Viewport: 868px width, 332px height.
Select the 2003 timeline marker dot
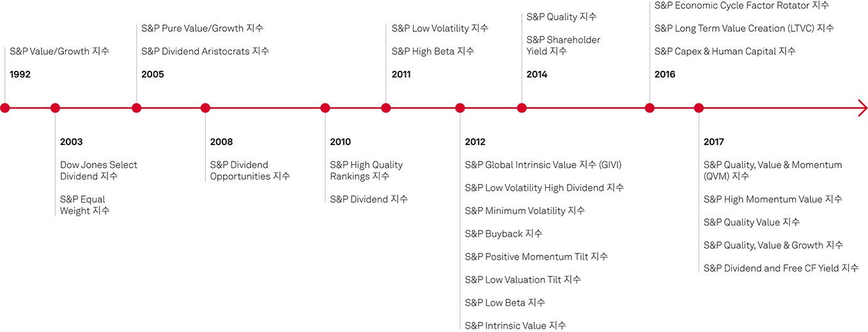[55, 108]
